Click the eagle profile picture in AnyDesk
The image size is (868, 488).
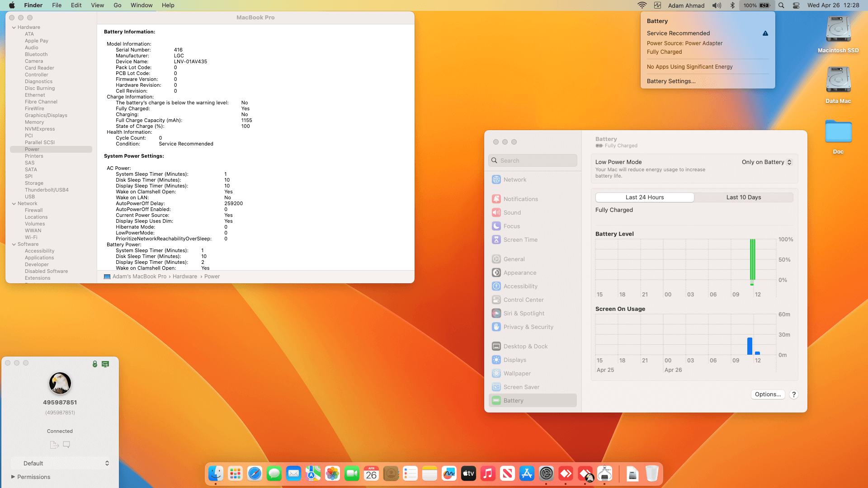click(x=60, y=383)
